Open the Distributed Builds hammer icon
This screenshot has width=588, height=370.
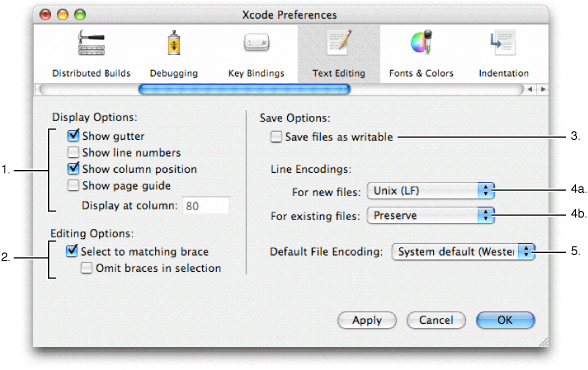point(91,43)
